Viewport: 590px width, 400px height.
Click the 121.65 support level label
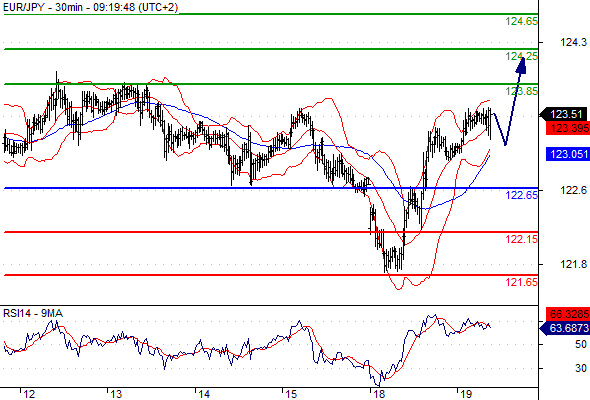coord(522,282)
